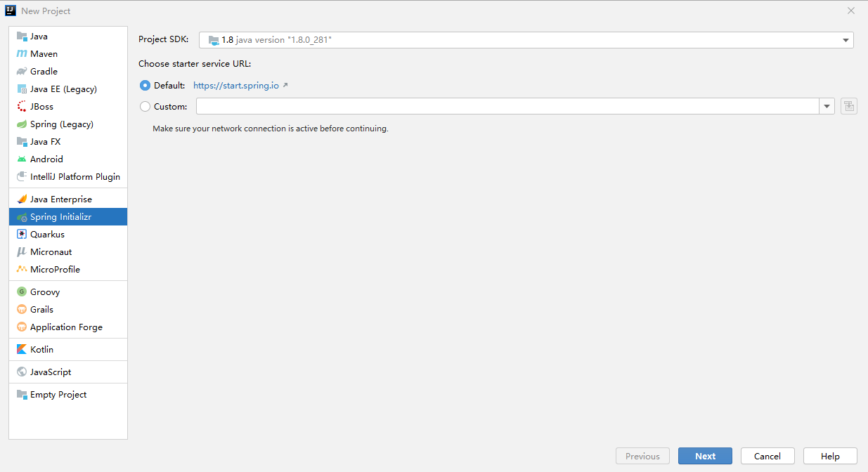Click the Help button
This screenshot has width=868, height=472.
pyautogui.click(x=830, y=456)
